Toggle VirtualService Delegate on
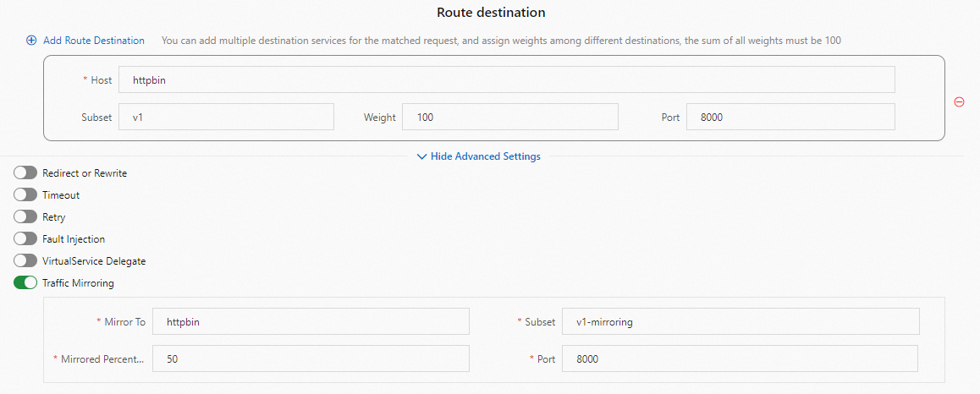 (25, 261)
